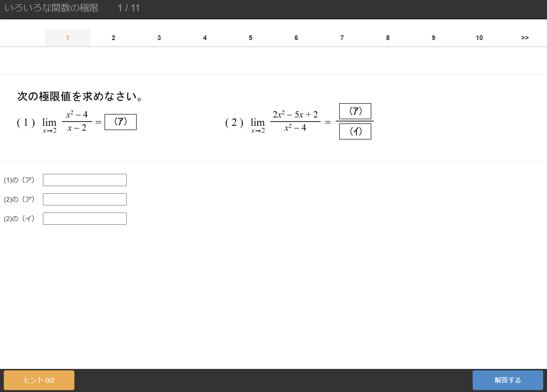Go to question tab 10
547x392 pixels.
(x=479, y=38)
